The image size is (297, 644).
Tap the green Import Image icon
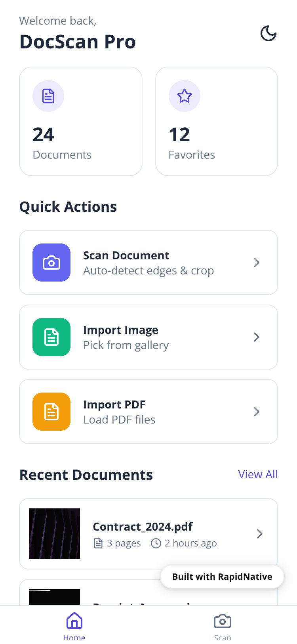coord(51,337)
